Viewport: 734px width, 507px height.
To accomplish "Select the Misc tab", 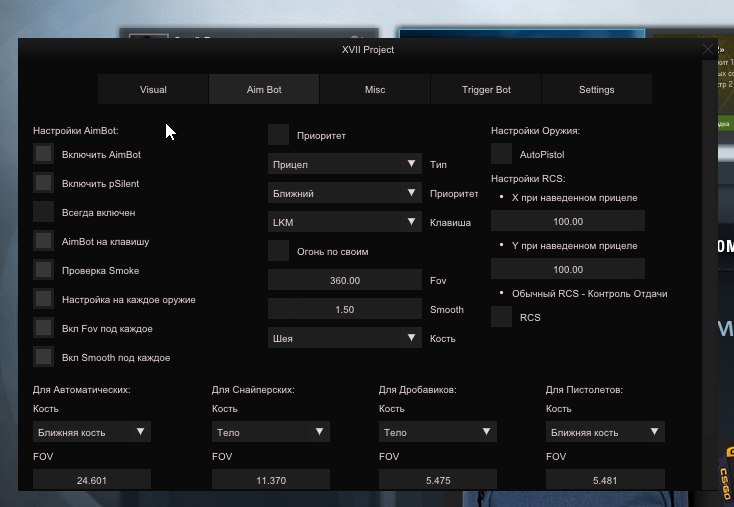I will coord(375,89).
